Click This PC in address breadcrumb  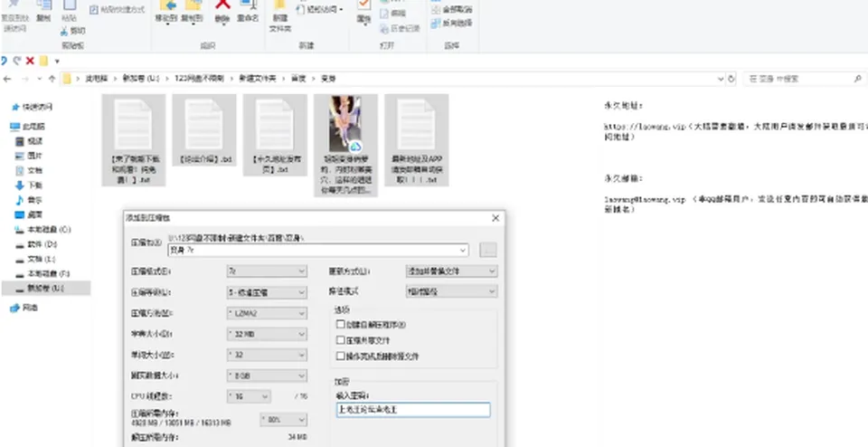tap(97, 80)
